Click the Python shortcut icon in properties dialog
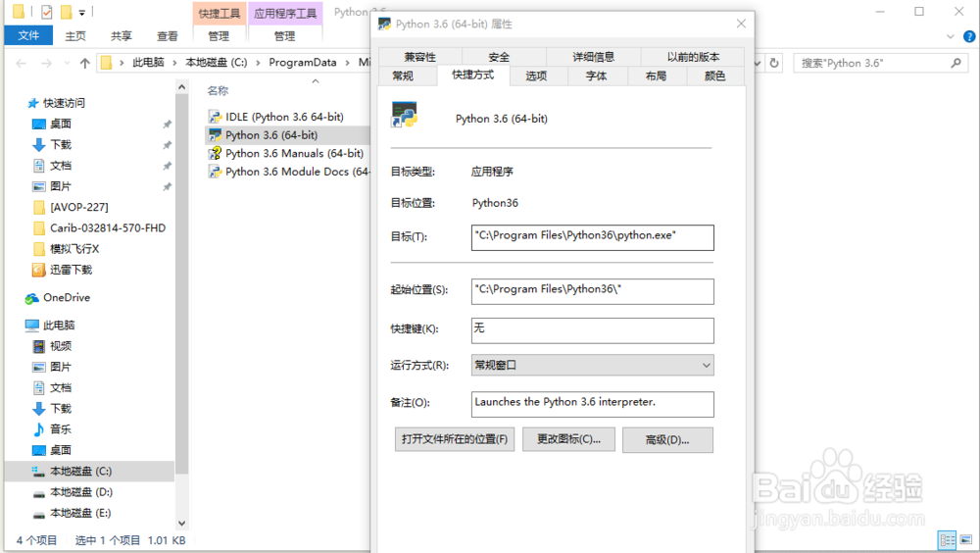Viewport: 980px width, 553px height. click(x=405, y=115)
